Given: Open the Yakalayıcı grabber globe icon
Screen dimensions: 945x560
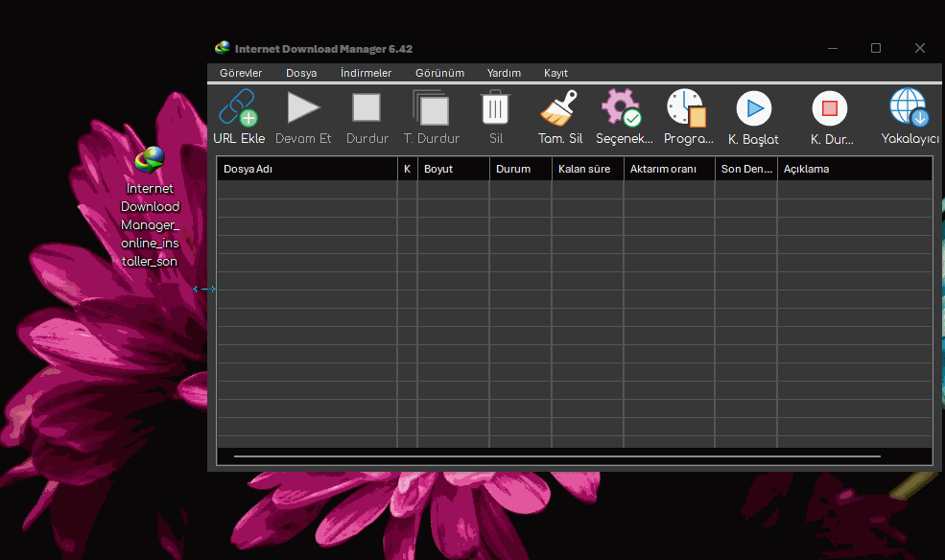Looking at the screenshot, I should pos(909,107).
